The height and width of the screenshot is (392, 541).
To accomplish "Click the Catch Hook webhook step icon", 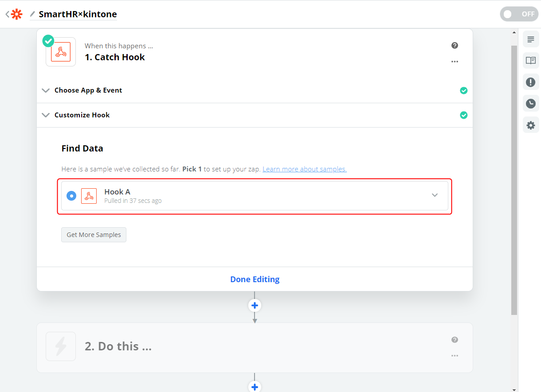I will (61, 51).
